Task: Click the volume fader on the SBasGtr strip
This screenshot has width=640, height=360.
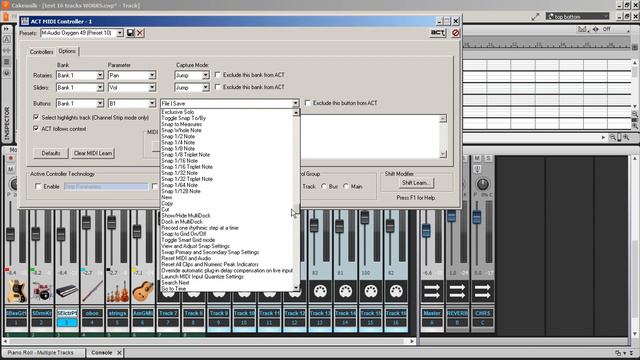Action: pos(11,234)
